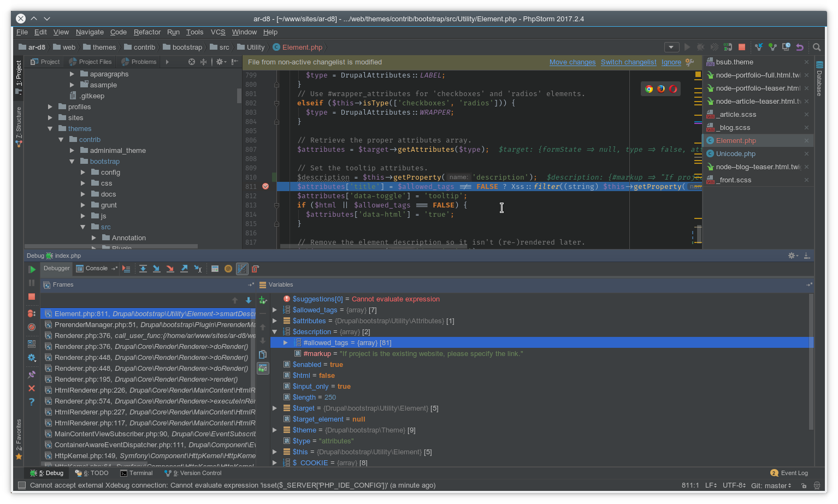The height and width of the screenshot is (504, 838).
Task: Click the Ignore link in changelist banner
Action: click(671, 62)
